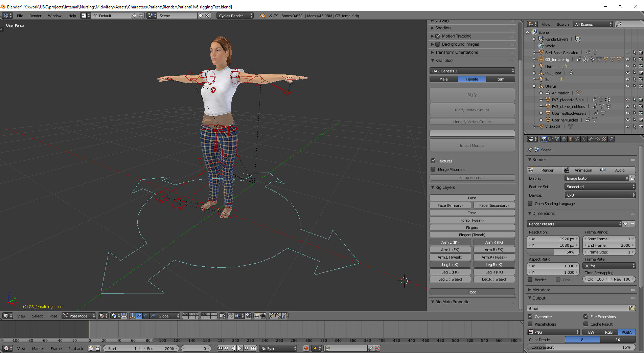
Task: Open the Render menu in top bar
Action: pos(35,16)
